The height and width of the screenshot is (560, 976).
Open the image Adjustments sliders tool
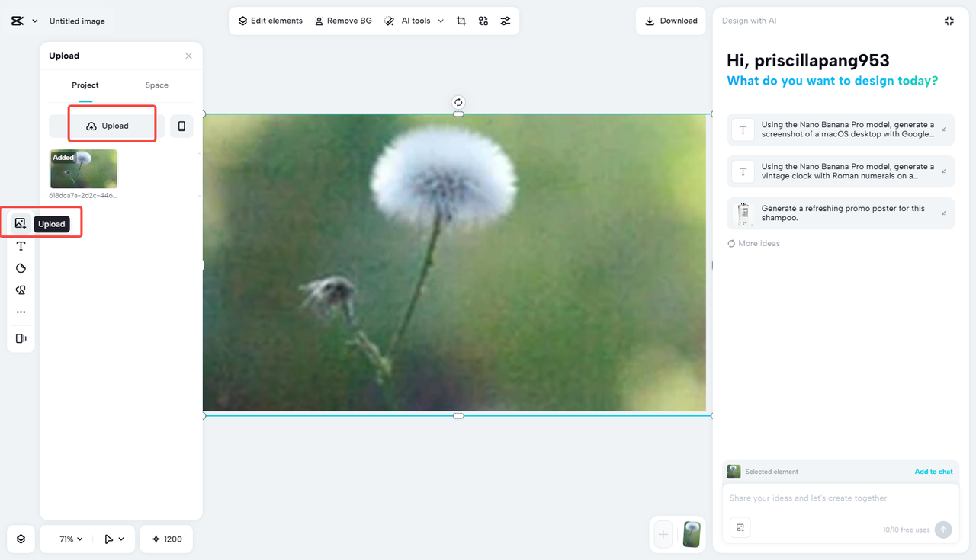(x=505, y=21)
